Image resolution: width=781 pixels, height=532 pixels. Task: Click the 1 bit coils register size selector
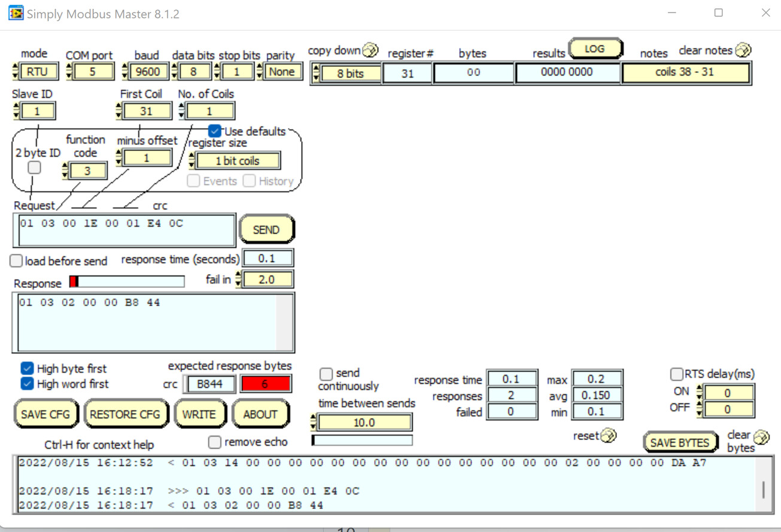[x=239, y=160]
